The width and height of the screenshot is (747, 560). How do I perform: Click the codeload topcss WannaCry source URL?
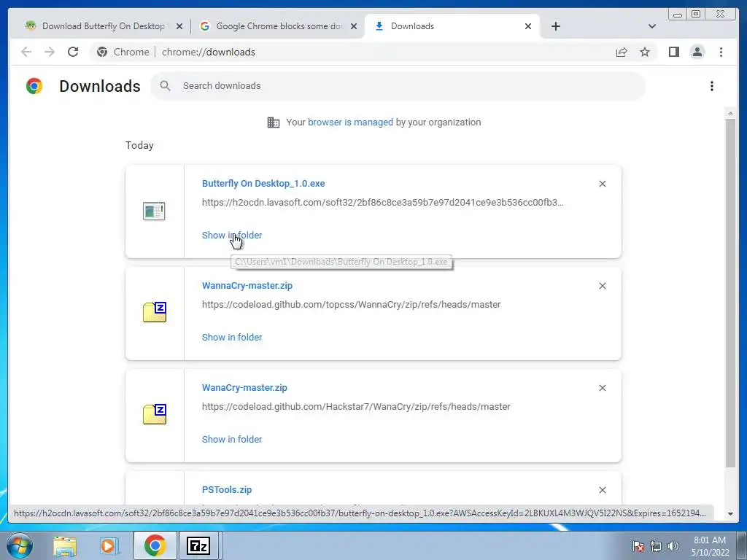click(351, 305)
